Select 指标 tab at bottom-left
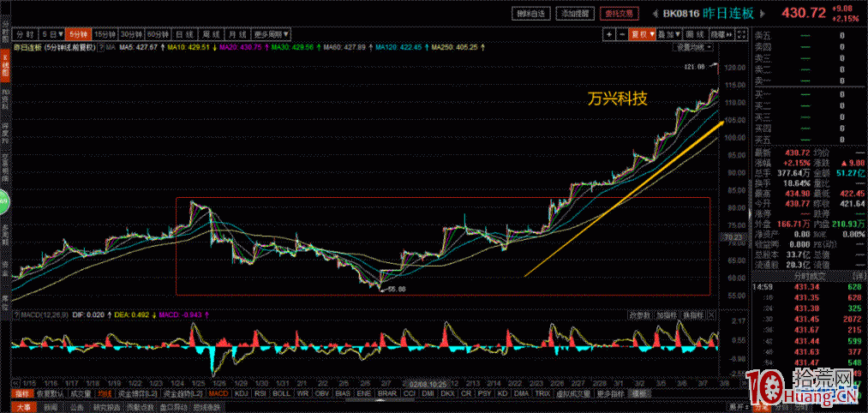This screenshot has width=868, height=413. tap(22, 393)
